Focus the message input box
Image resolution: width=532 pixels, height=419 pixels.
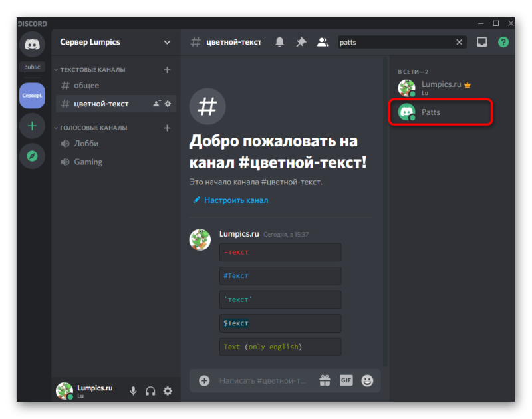pyautogui.click(x=263, y=380)
